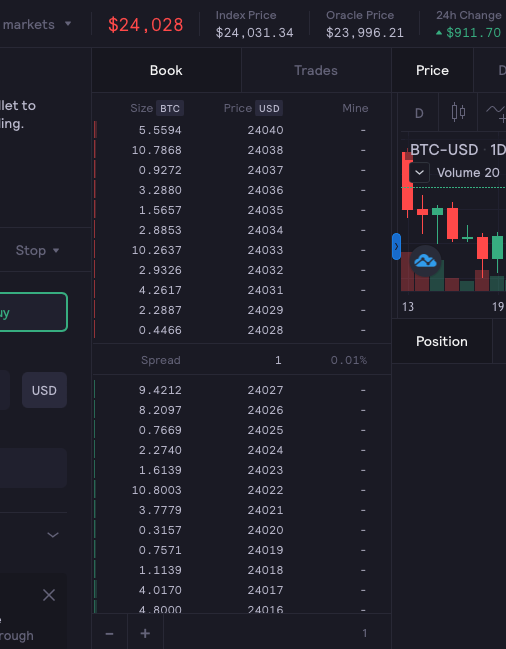Toggle size unit to BTC

click(x=170, y=108)
